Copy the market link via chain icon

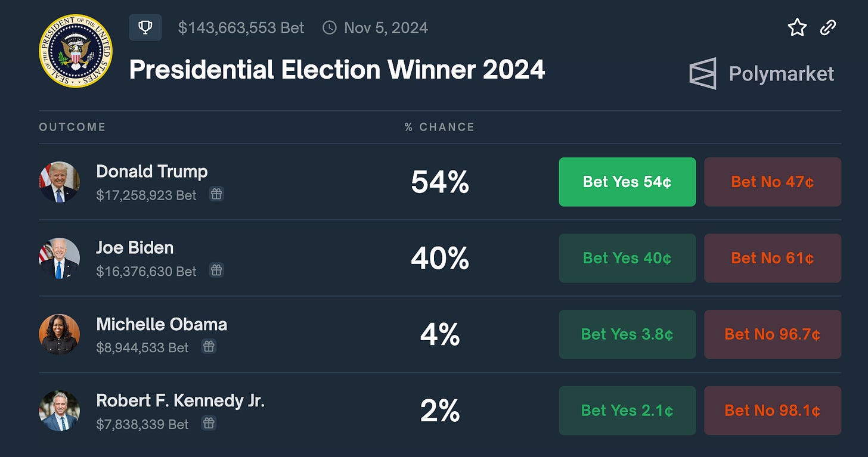828,27
